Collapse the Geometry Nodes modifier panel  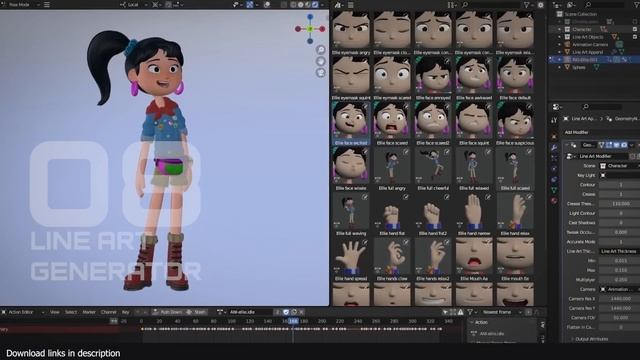[567, 145]
